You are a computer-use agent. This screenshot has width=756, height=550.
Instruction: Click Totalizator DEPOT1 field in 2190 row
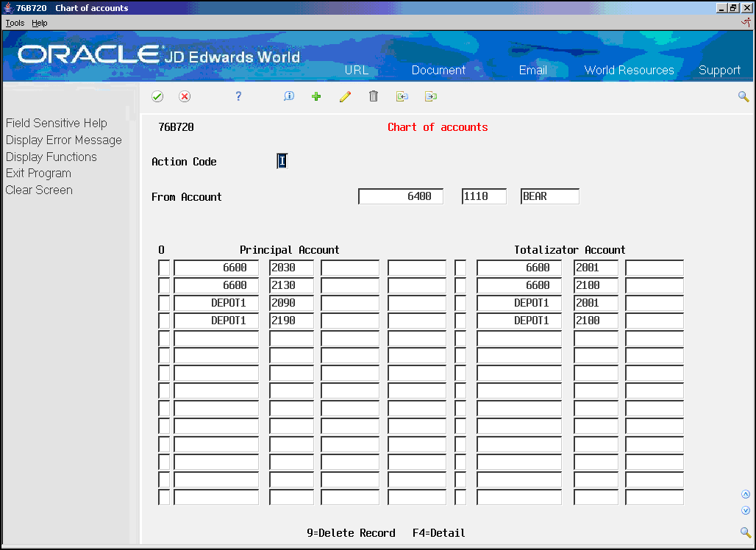click(519, 321)
